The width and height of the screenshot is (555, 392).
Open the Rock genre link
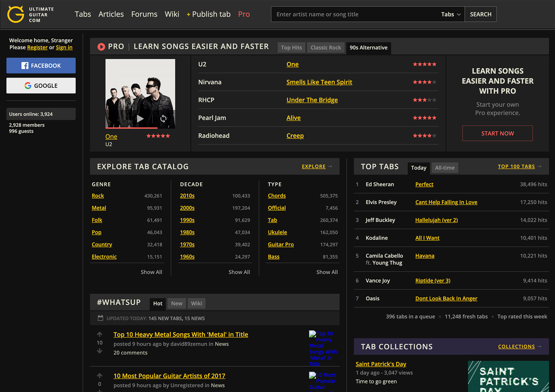[x=98, y=196]
